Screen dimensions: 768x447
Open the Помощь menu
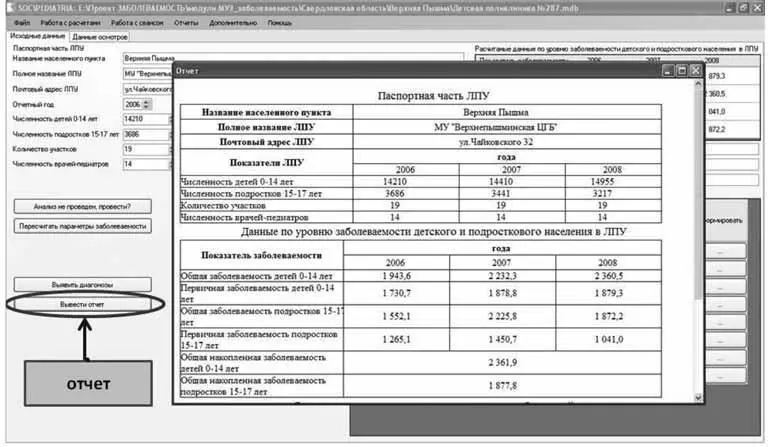280,23
